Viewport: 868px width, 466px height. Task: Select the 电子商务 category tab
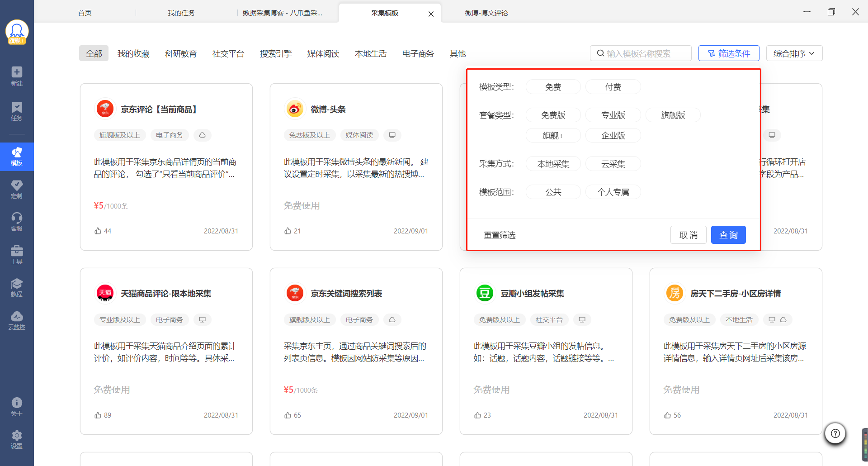[418, 54]
